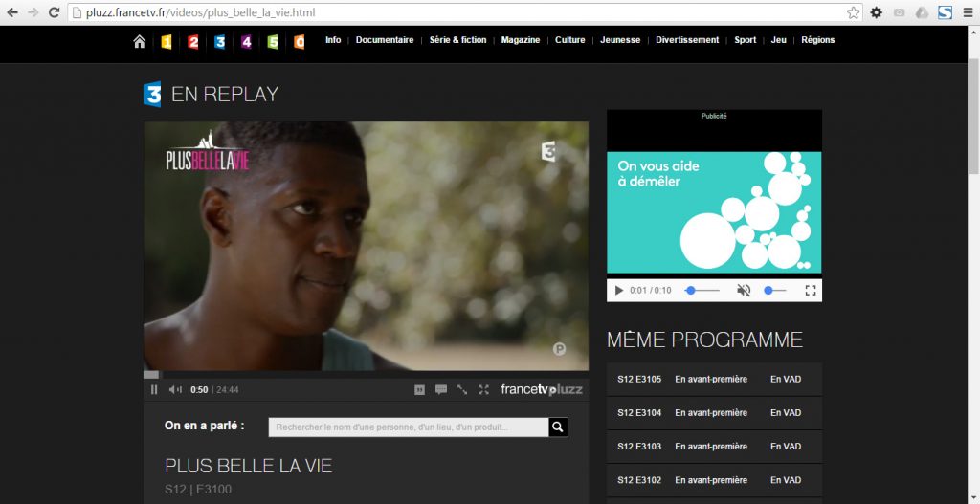Screen dimensions: 980x504
Task: Open the Documentaire category
Action: coord(385,40)
